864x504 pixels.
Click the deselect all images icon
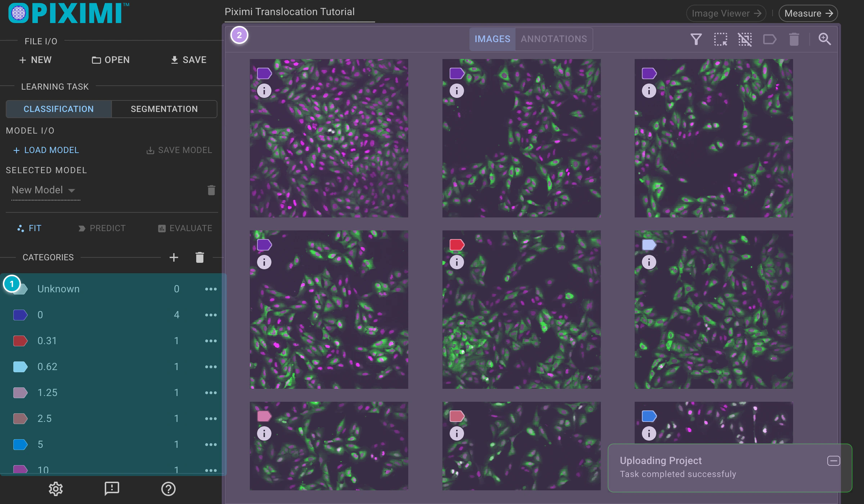[745, 39]
